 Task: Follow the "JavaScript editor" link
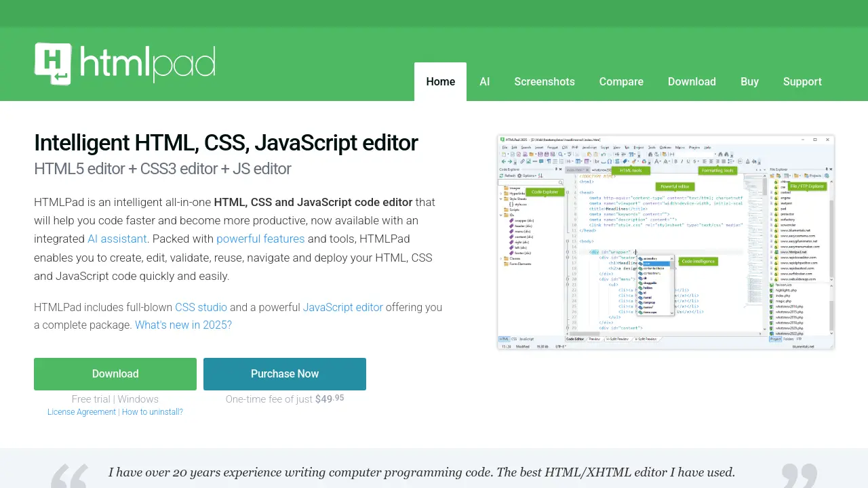343,307
